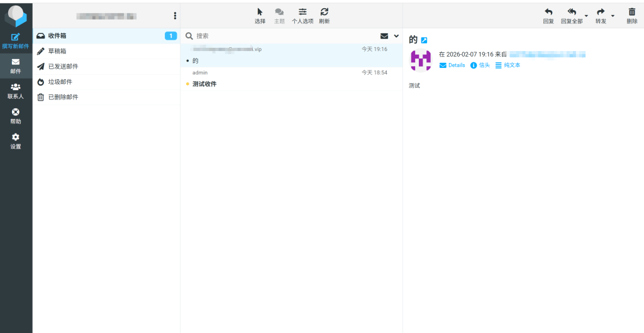
Task: Expand the Forward dropdown arrow
Action: point(613,16)
